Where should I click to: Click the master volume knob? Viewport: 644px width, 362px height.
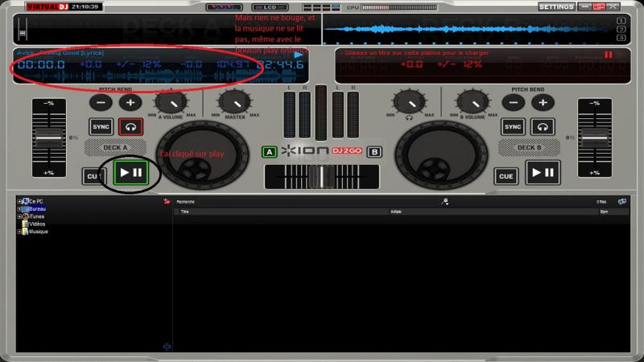pyautogui.click(x=233, y=102)
